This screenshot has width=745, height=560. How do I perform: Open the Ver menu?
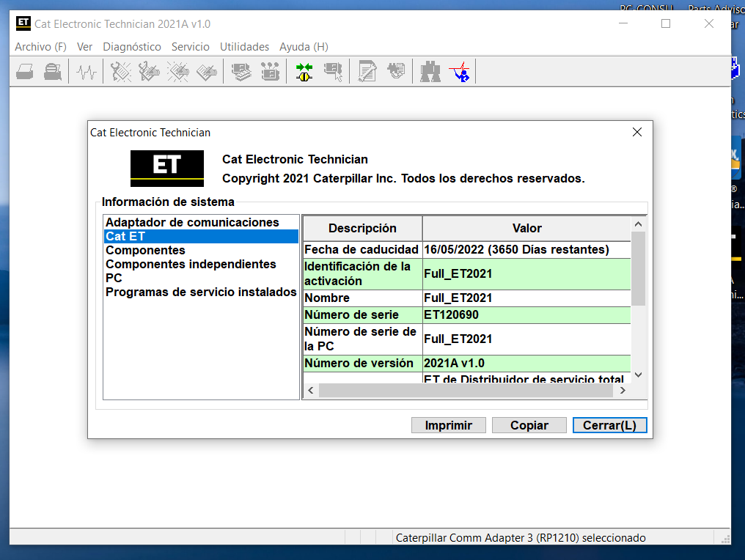84,47
